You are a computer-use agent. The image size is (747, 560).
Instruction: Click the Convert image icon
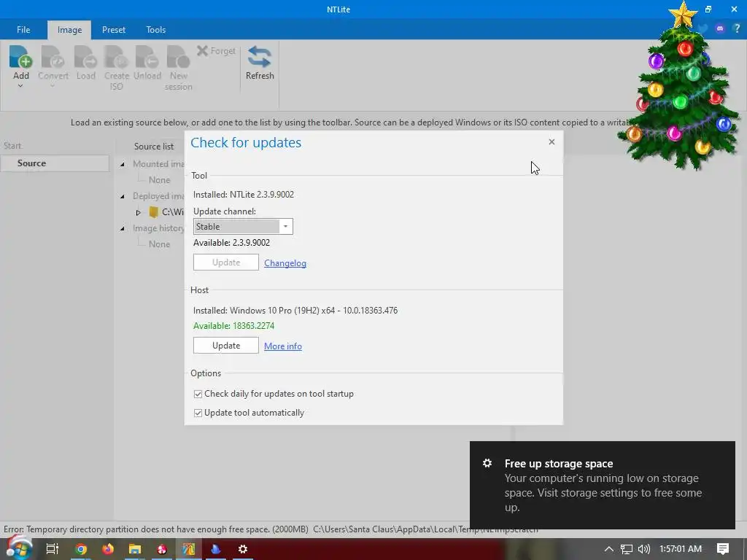click(x=53, y=57)
